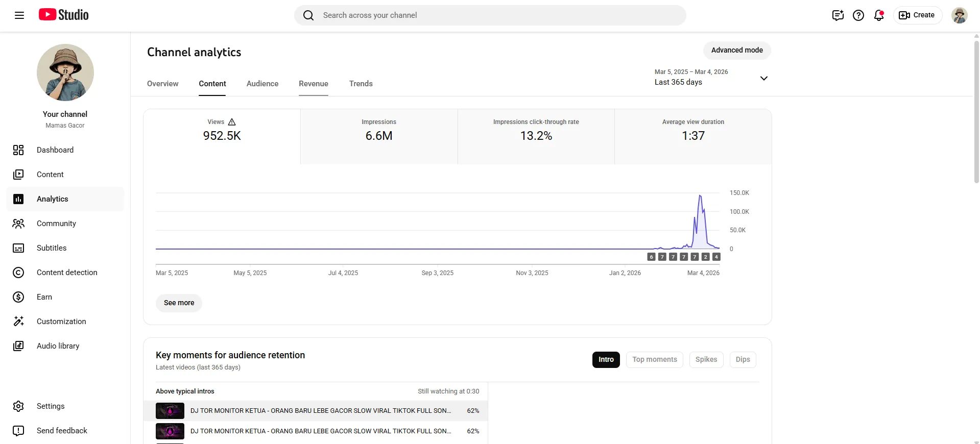980x444 pixels.
Task: Click the warning triangle next to Views
Action: click(x=232, y=122)
